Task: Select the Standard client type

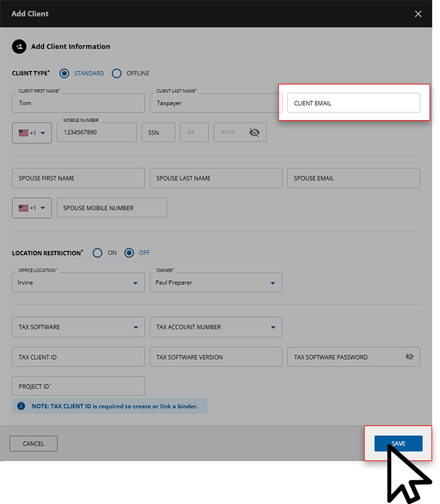Action: click(x=64, y=73)
